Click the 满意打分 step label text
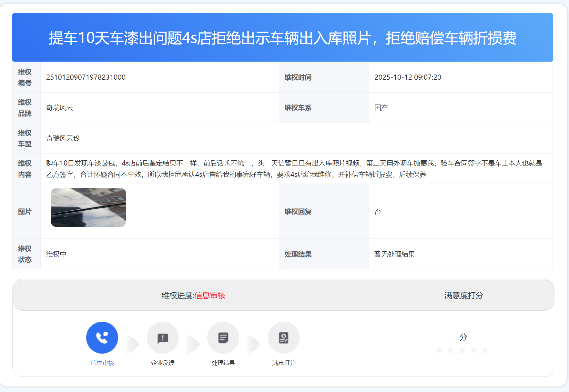The width and height of the screenshot is (569, 392). [x=284, y=363]
